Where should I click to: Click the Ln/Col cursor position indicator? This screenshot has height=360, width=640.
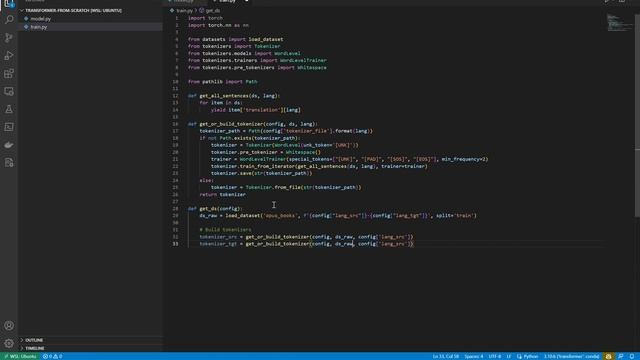pyautogui.click(x=446, y=356)
